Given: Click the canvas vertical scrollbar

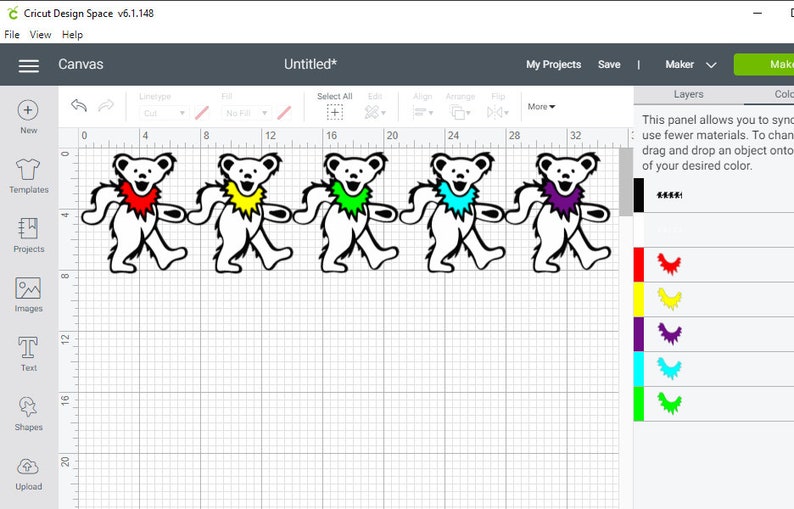Looking at the screenshot, I should tap(626, 182).
